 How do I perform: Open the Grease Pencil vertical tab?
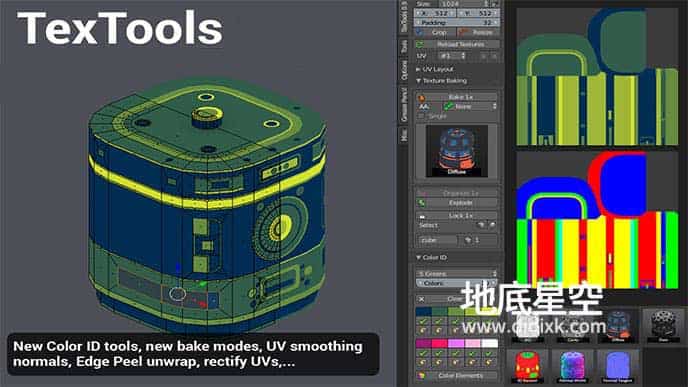click(x=404, y=104)
